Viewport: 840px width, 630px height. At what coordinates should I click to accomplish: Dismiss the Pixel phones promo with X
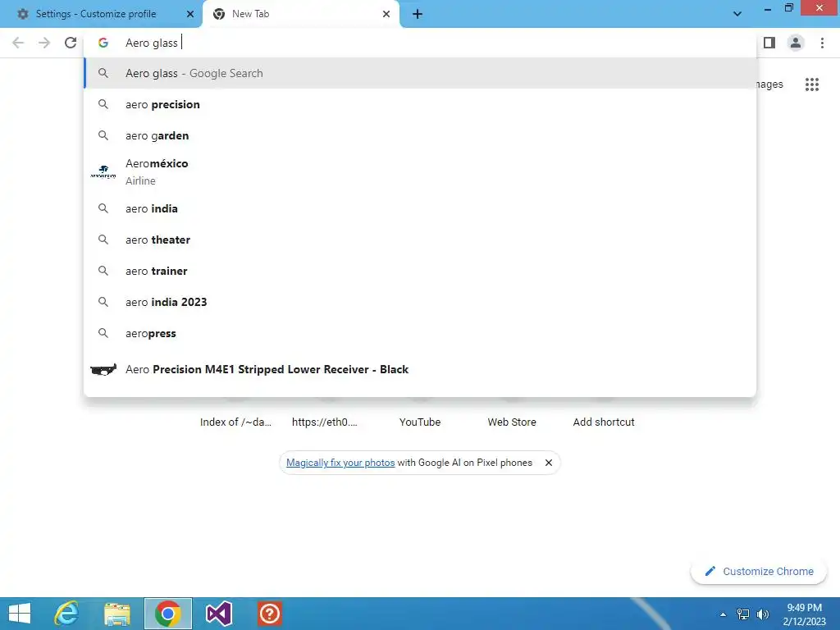[x=549, y=463]
